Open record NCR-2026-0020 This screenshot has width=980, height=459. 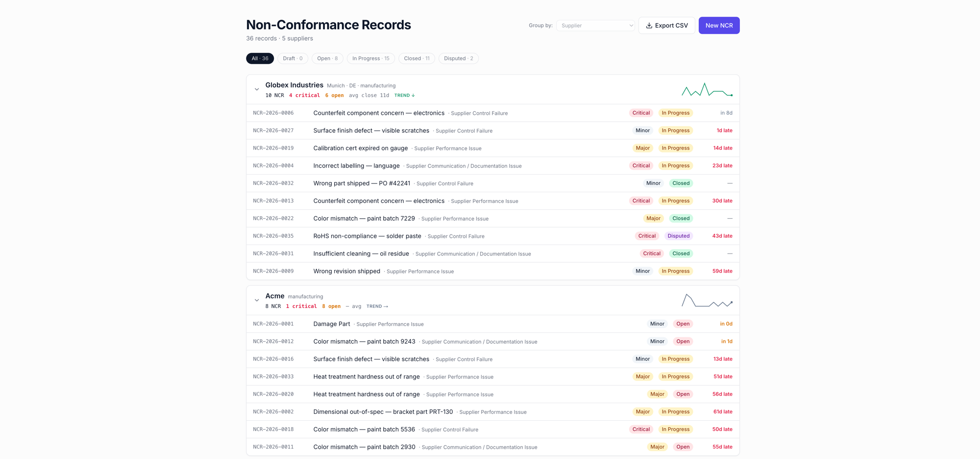[x=492, y=394]
